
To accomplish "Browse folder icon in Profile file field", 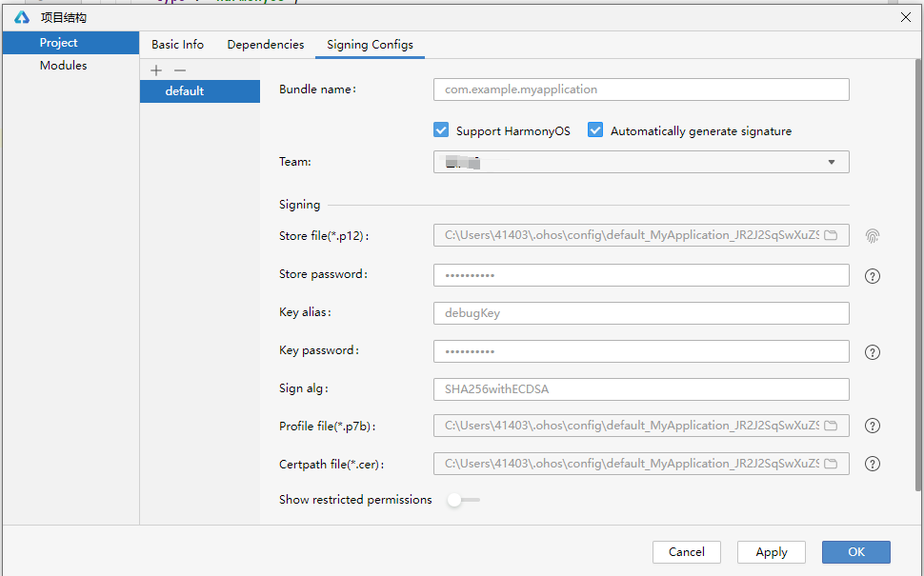I will [831, 426].
